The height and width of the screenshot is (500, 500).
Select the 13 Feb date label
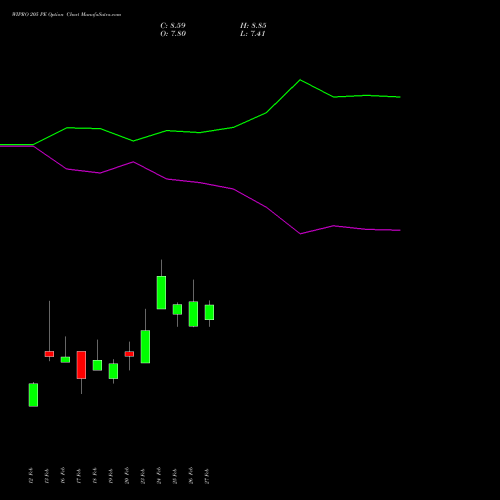47,476
